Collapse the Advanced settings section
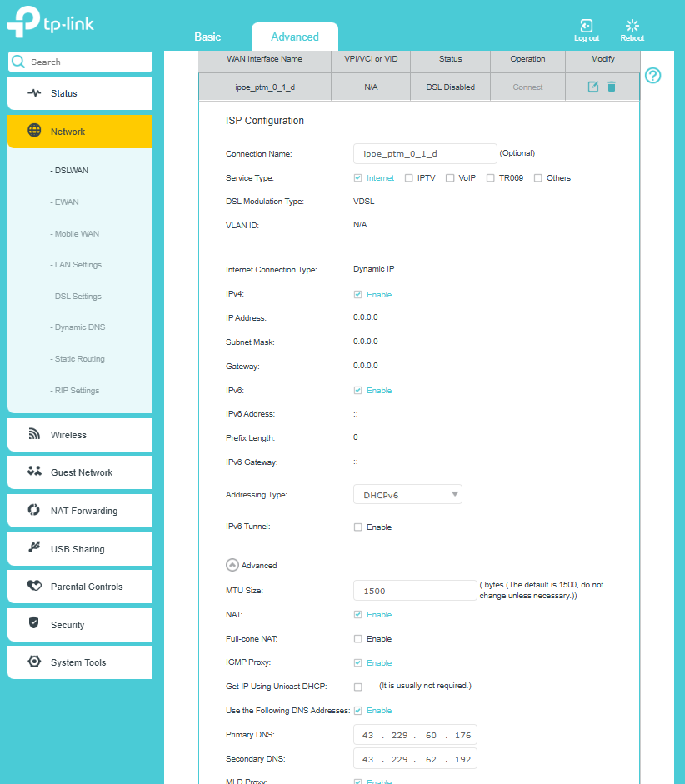This screenshot has width=685, height=784. (x=232, y=565)
